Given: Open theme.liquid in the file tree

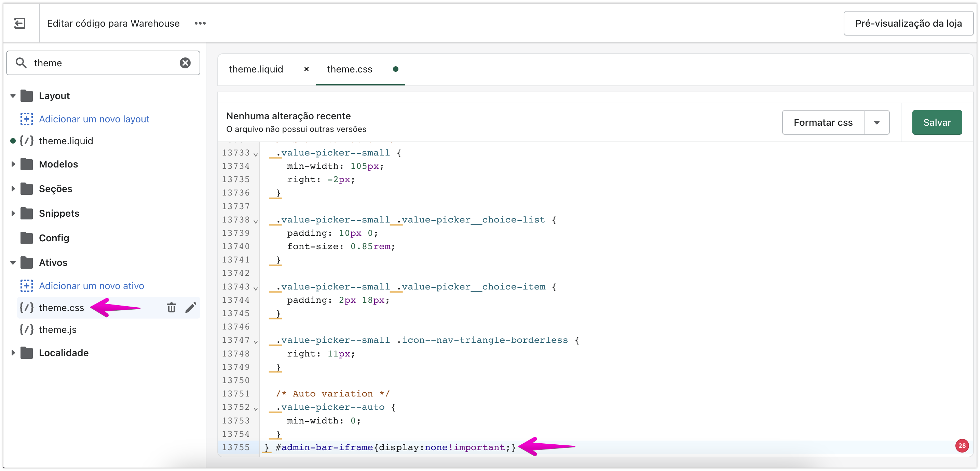Looking at the screenshot, I should [x=66, y=141].
